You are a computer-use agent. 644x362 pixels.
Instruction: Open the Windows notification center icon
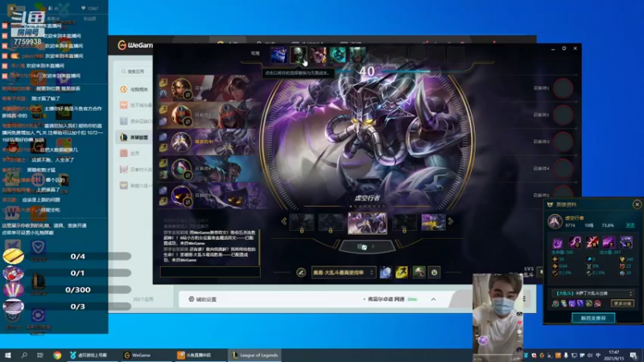coord(634,355)
